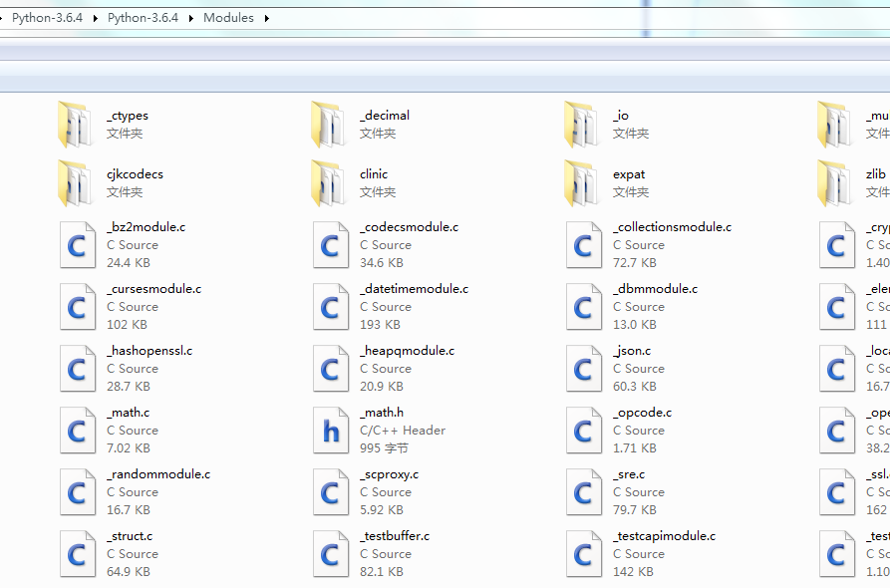Click the _ctypes folder name
890x588 pixels.
tap(128, 116)
